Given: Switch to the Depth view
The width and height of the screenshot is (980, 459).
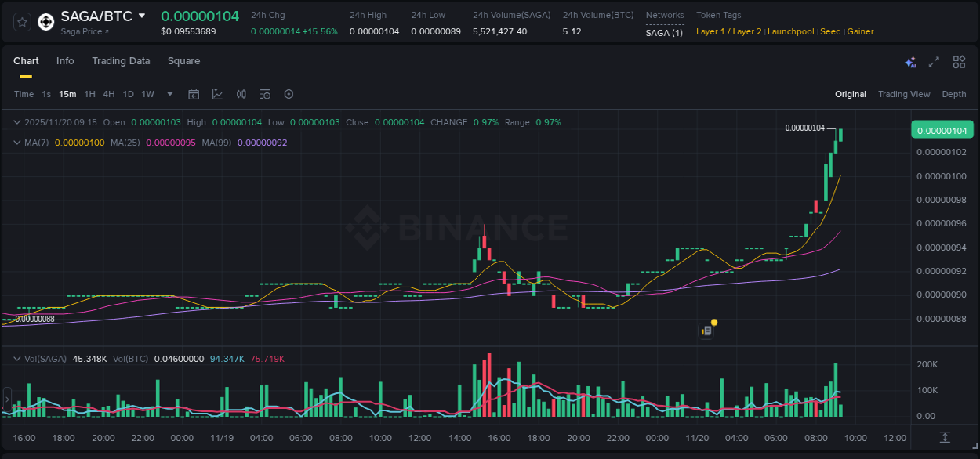Looking at the screenshot, I should tap(953, 94).
